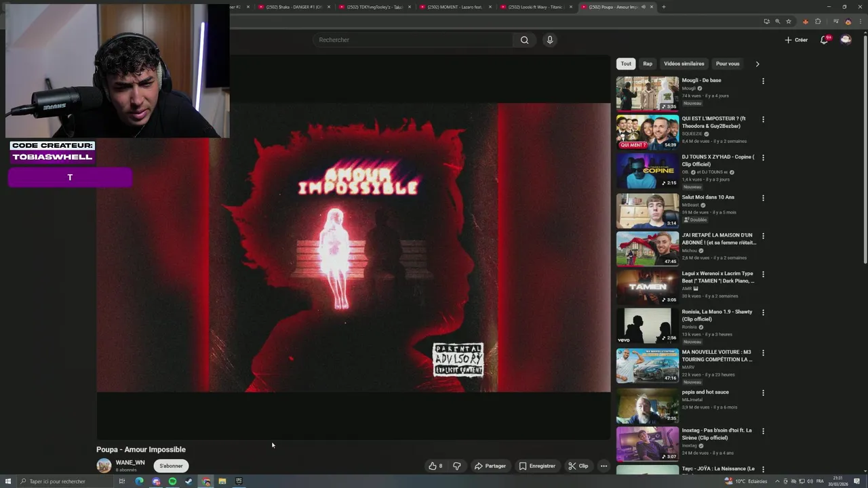Open Ronisia Shawty video thumbnail
Viewport: 868px width, 488px height.
coord(647,325)
